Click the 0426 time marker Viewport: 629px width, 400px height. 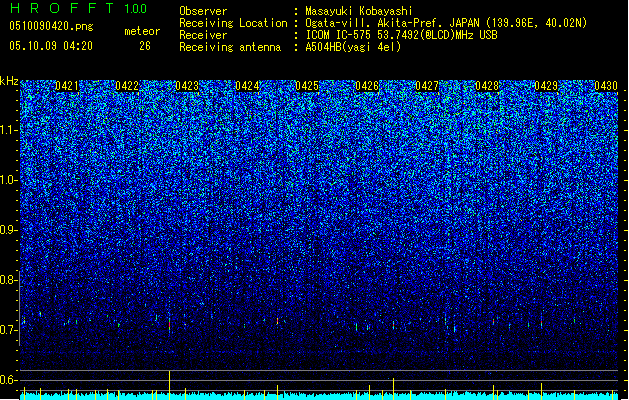(x=367, y=86)
